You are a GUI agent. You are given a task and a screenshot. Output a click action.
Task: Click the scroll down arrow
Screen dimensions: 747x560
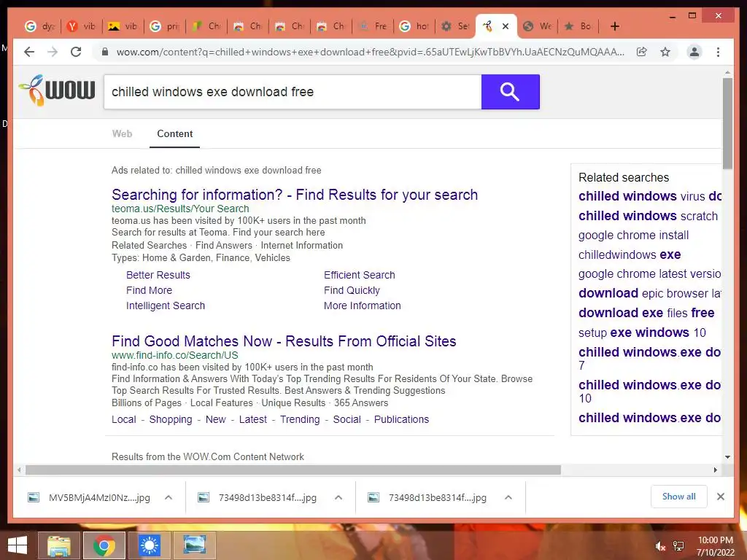(x=727, y=457)
